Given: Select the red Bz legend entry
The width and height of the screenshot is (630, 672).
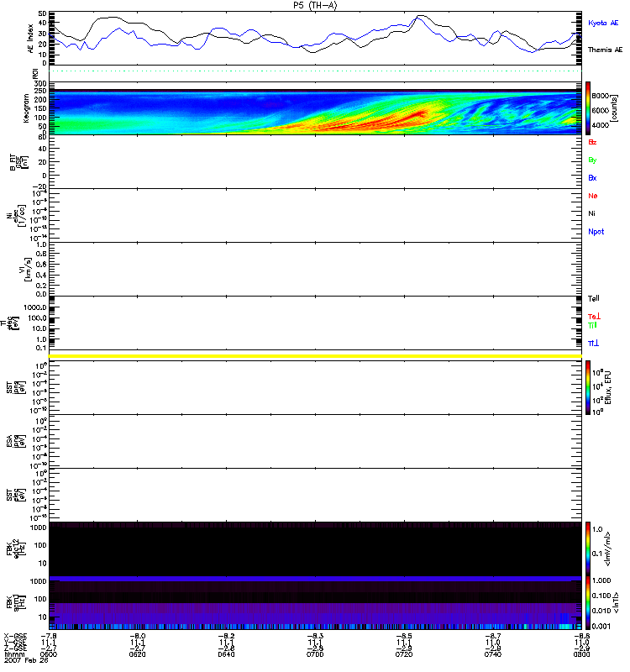Looking at the screenshot, I should click(x=591, y=143).
